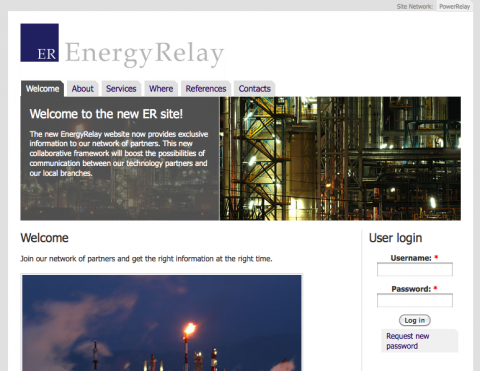The height and width of the screenshot is (371, 480).
Task: Click the User login heading
Action: 395,238
